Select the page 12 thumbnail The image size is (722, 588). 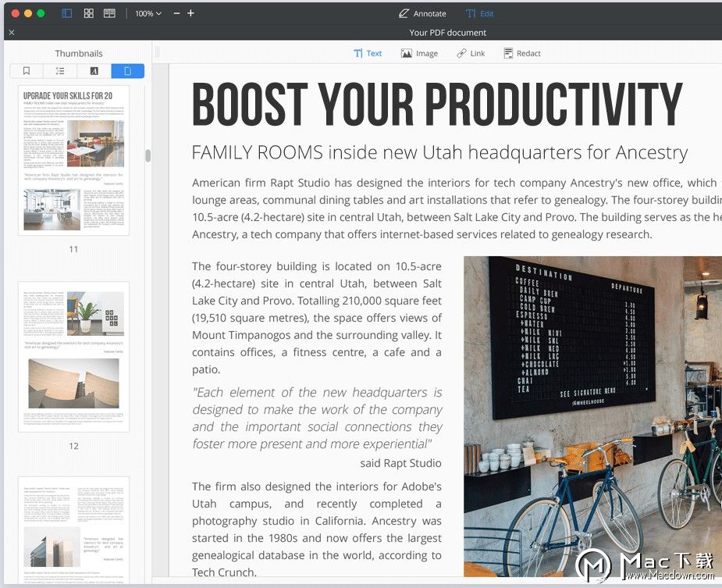tap(73, 357)
